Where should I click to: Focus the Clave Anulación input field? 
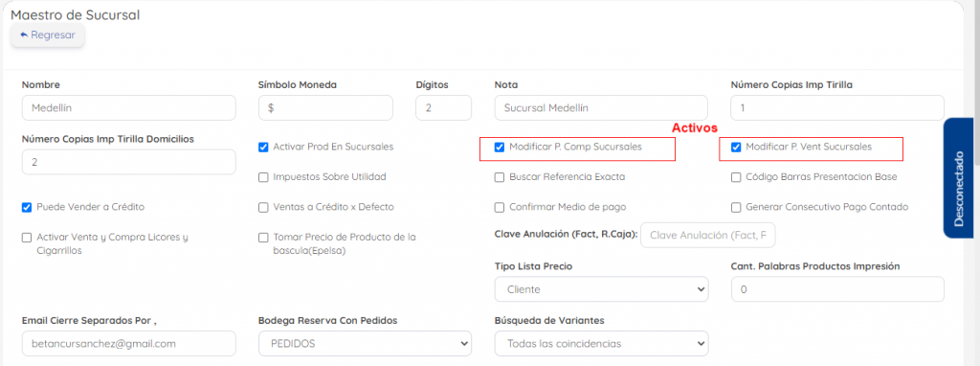click(x=708, y=236)
